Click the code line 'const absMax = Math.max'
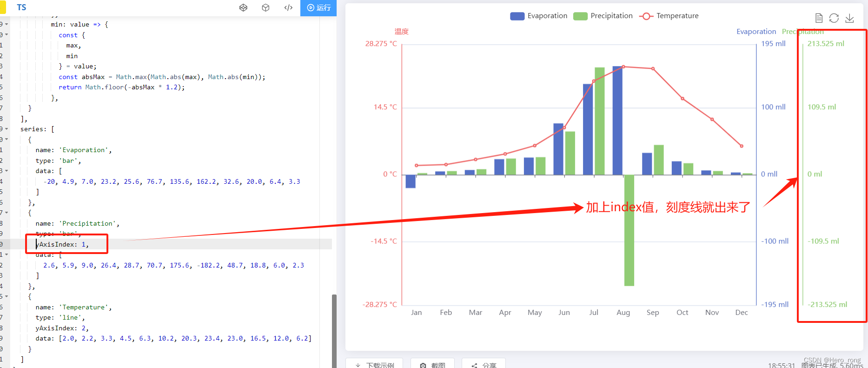 click(x=162, y=77)
